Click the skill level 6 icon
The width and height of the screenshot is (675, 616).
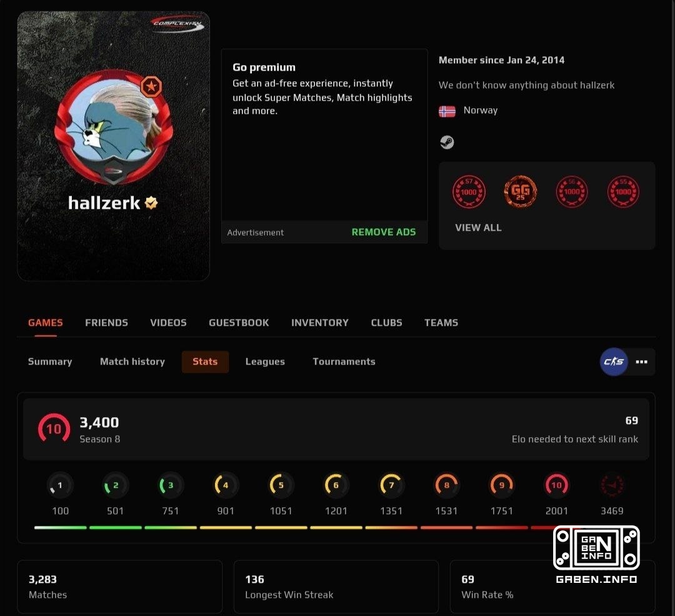[336, 485]
